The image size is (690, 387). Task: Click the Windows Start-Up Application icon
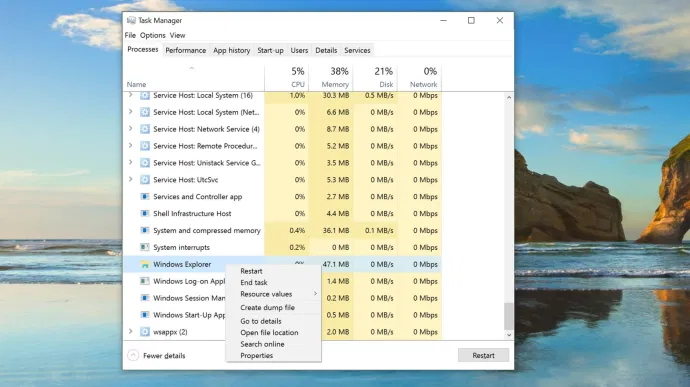(x=145, y=315)
